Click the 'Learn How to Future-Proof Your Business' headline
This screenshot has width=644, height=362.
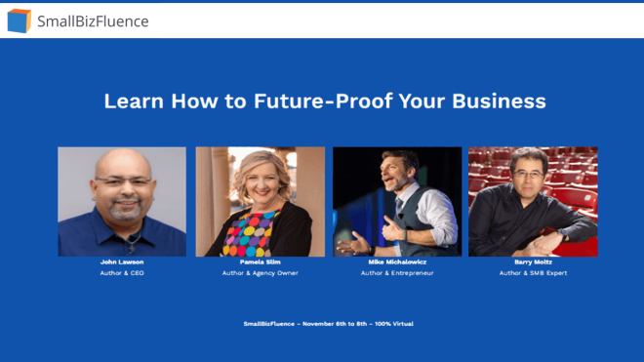(x=325, y=101)
